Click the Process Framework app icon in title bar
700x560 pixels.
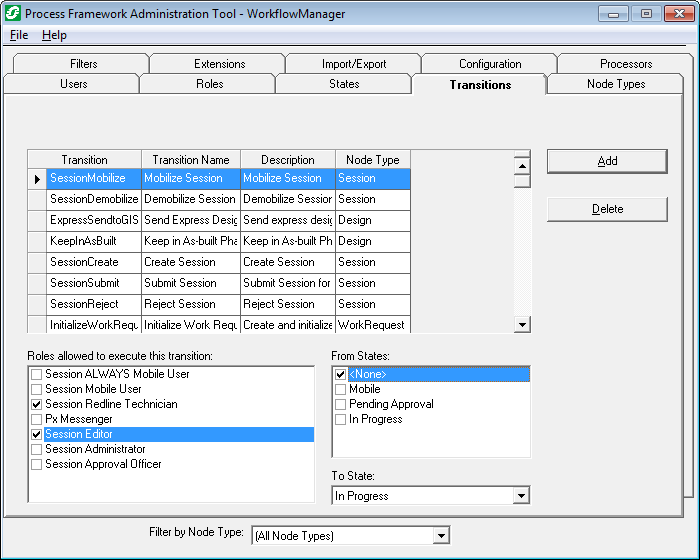tap(13, 14)
